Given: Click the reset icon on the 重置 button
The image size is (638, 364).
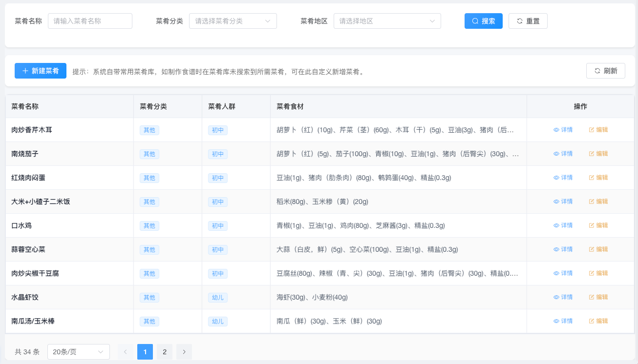Looking at the screenshot, I should [519, 20].
